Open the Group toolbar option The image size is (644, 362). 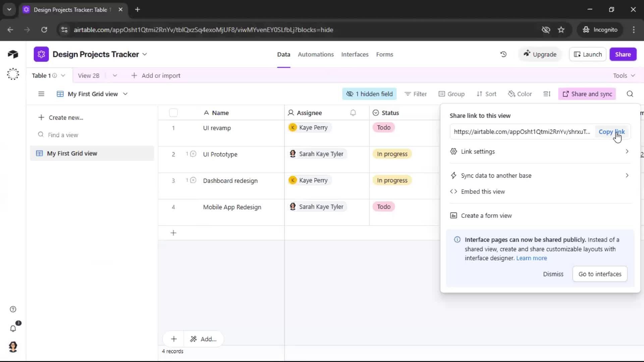click(x=451, y=94)
